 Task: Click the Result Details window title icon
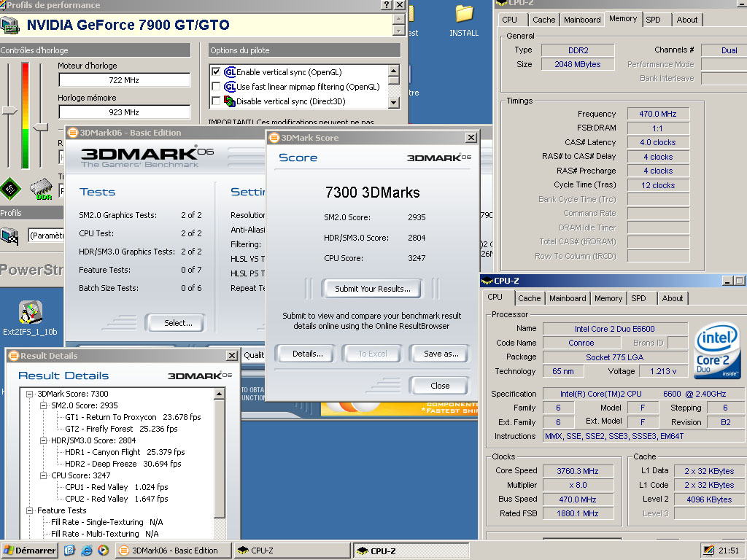(13, 356)
